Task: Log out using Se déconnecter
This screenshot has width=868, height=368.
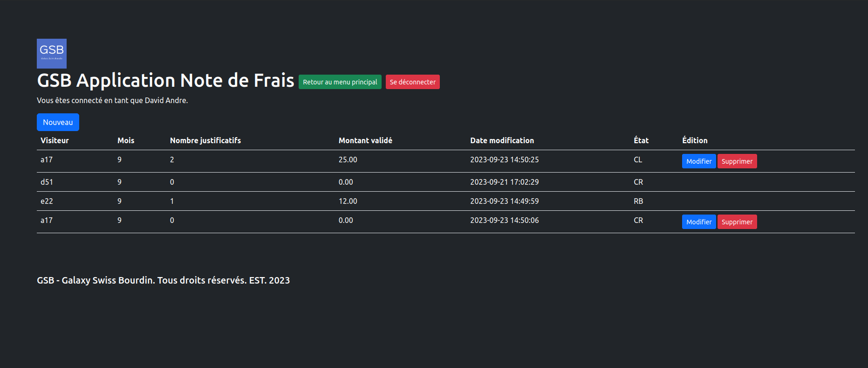Action: pos(413,82)
